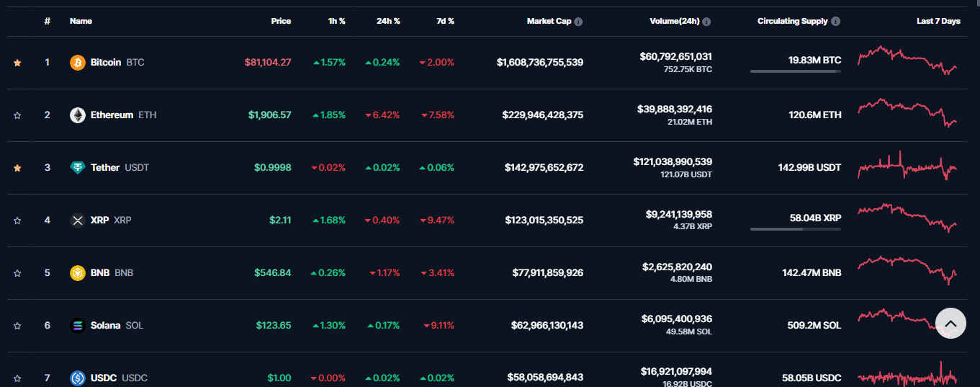Sort table by 1h % column

(x=336, y=21)
